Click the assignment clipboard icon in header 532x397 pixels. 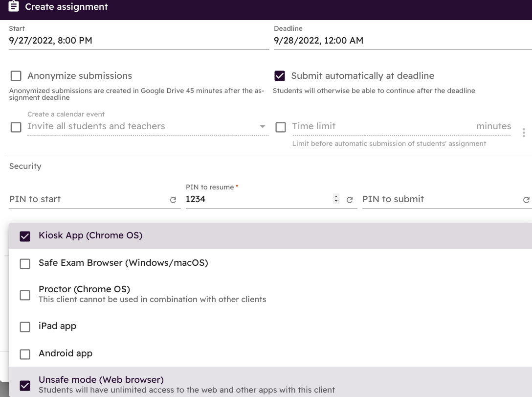tap(14, 6)
